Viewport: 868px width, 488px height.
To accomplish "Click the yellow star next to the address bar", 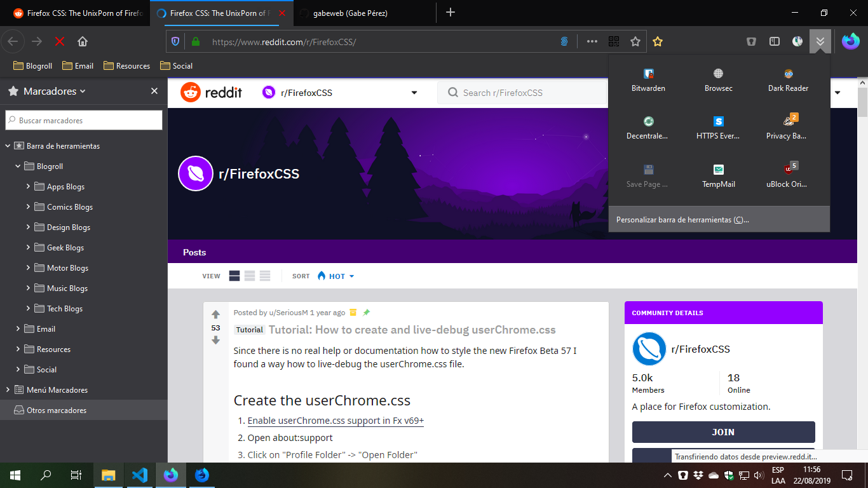I will 658,41.
